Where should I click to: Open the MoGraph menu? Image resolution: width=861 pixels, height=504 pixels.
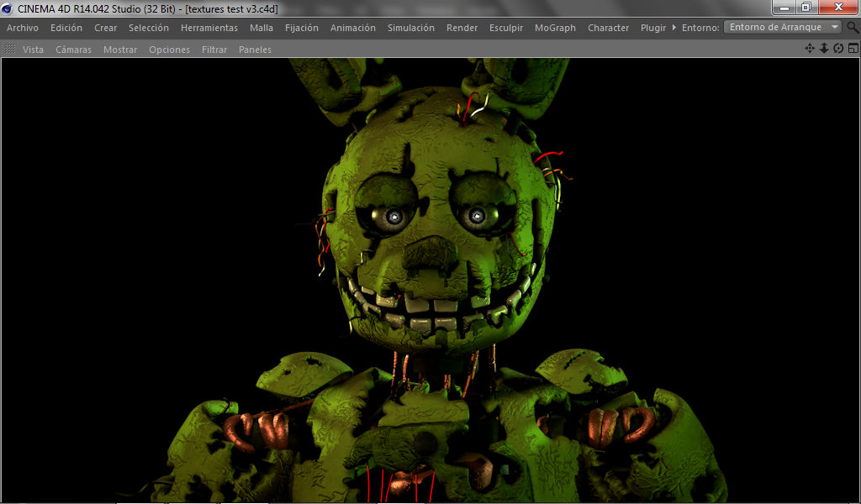coord(555,28)
